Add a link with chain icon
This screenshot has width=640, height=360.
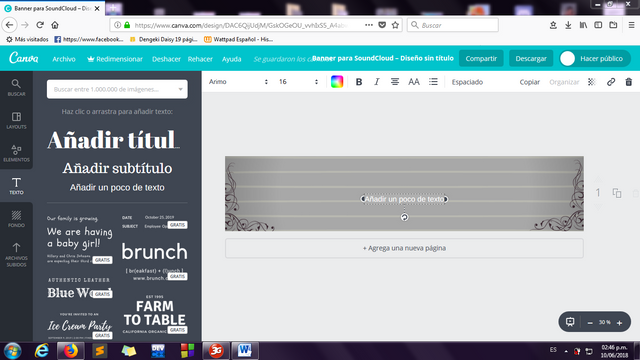point(611,82)
